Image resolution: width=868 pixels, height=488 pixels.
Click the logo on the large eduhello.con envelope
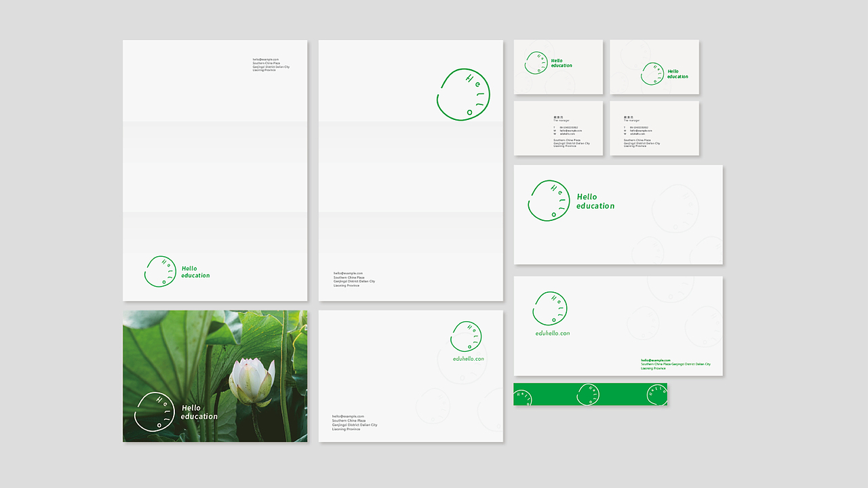550,308
